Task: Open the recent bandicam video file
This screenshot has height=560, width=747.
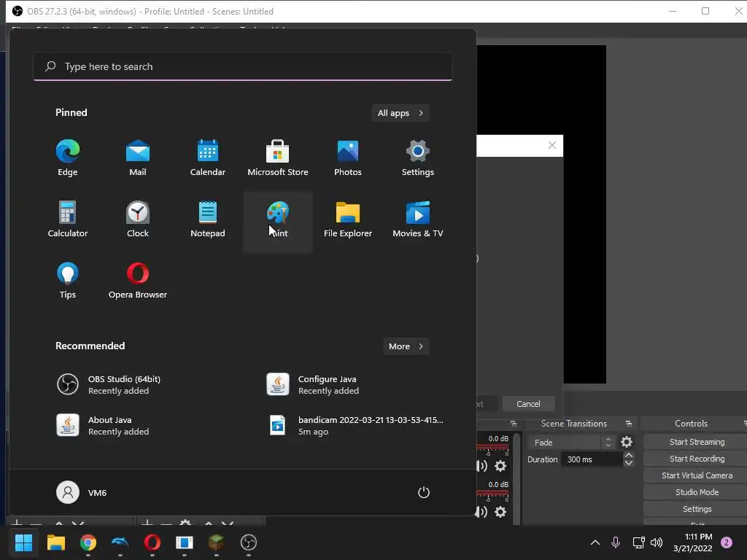Action: [356, 426]
